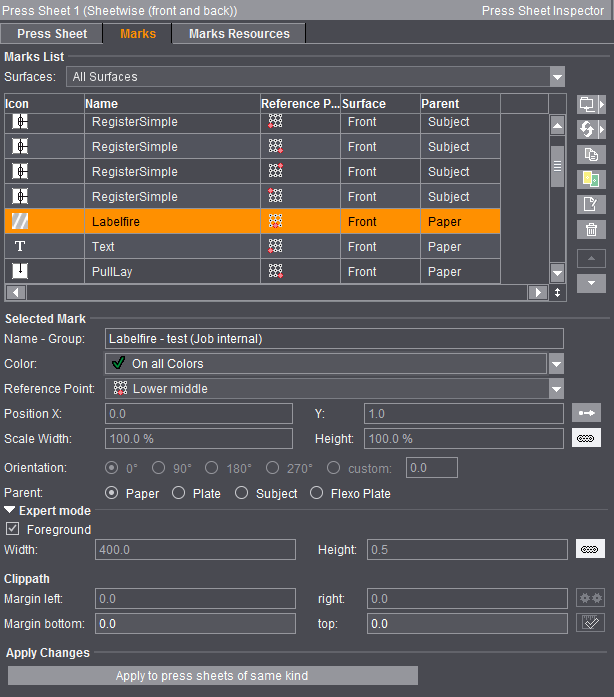Select the Plate parent radio button

click(179, 493)
